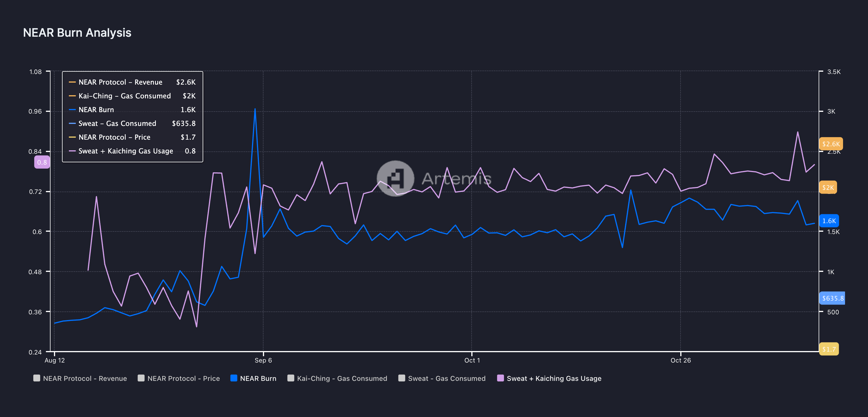The width and height of the screenshot is (868, 417).
Task: Toggle NEAR Burn blue legend checkbox
Action: [234, 378]
